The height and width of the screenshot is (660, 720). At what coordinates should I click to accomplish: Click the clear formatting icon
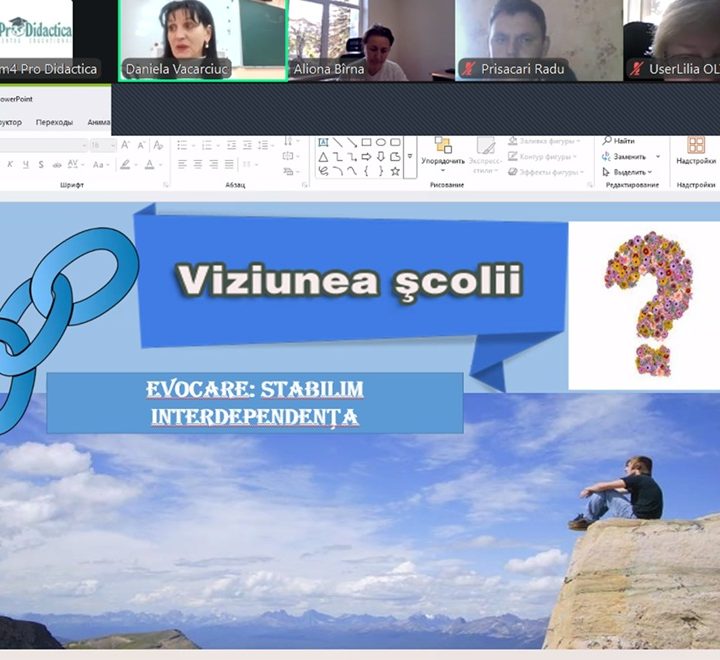pos(156,145)
